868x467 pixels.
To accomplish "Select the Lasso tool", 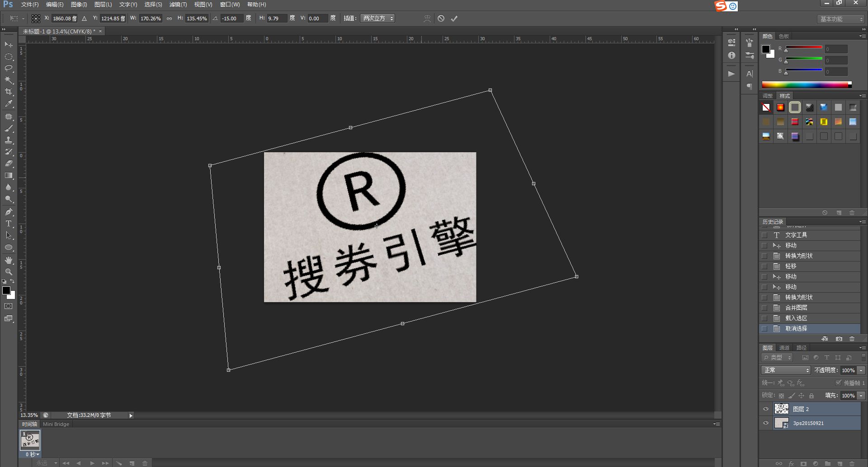I will [9, 68].
